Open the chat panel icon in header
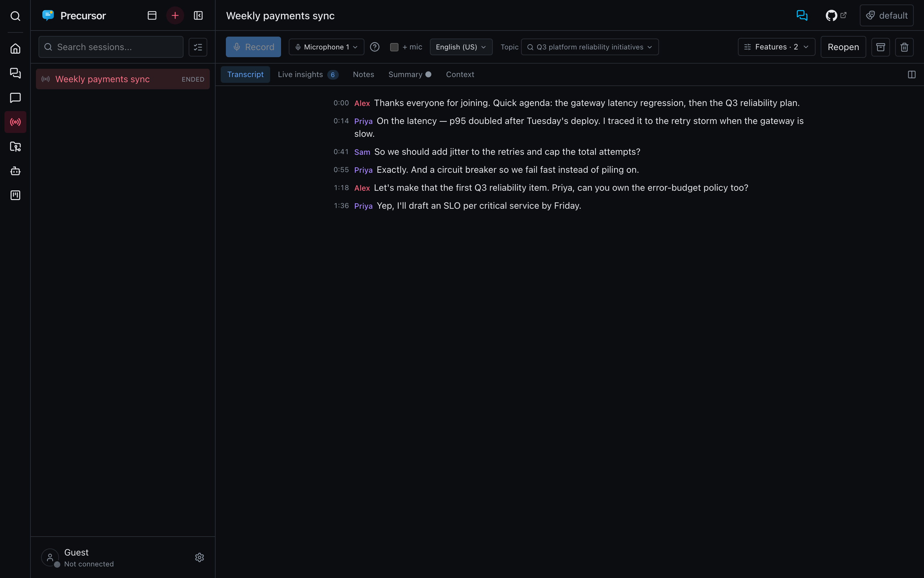The width and height of the screenshot is (924, 578). [x=802, y=15]
